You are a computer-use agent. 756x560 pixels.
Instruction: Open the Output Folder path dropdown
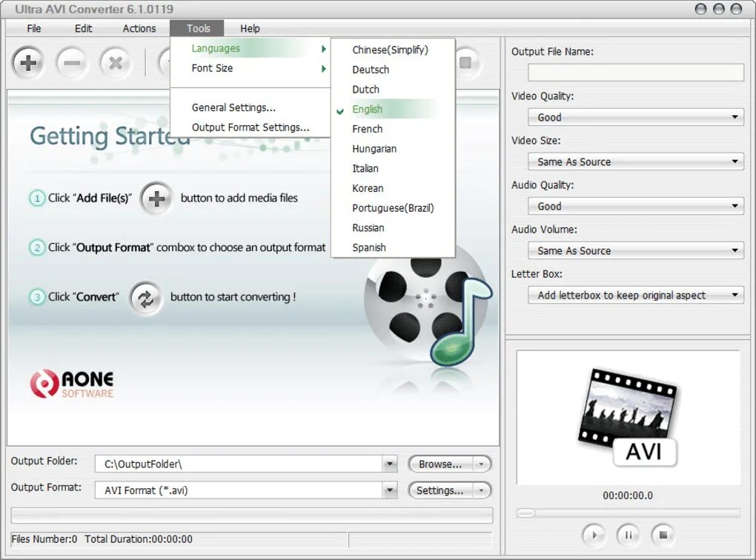tap(390, 464)
